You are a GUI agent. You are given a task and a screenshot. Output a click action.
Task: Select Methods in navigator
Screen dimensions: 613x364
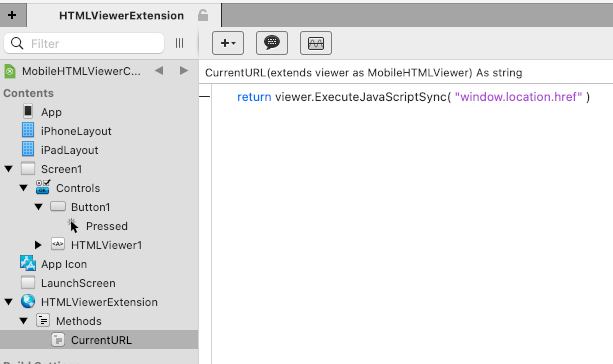click(79, 321)
